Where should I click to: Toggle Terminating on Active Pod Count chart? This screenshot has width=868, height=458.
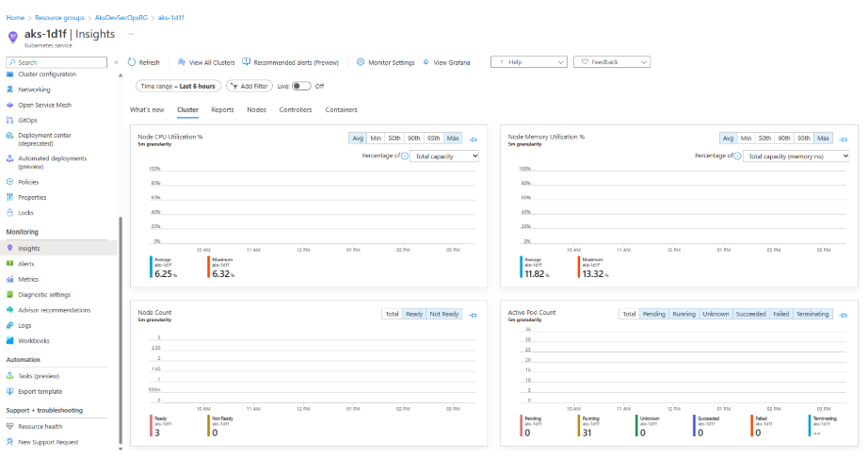coord(812,314)
